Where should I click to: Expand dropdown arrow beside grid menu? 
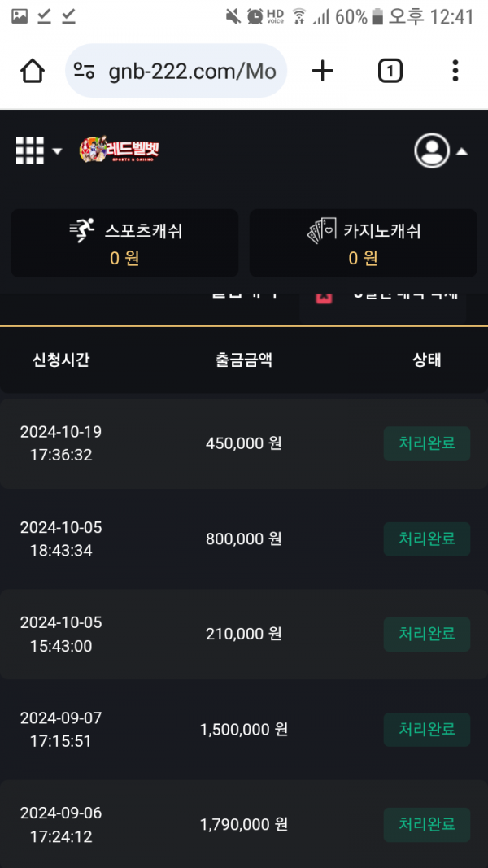(x=57, y=151)
